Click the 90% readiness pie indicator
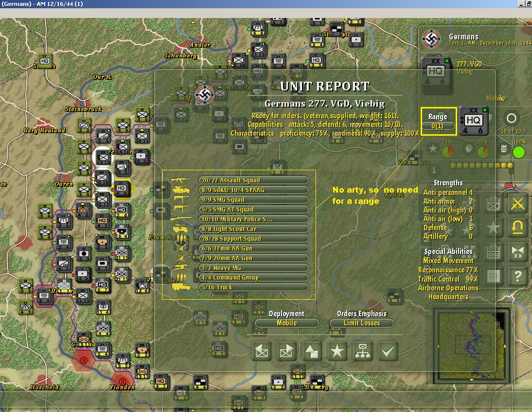Screen dimensions: 532x412 pos(483,152)
